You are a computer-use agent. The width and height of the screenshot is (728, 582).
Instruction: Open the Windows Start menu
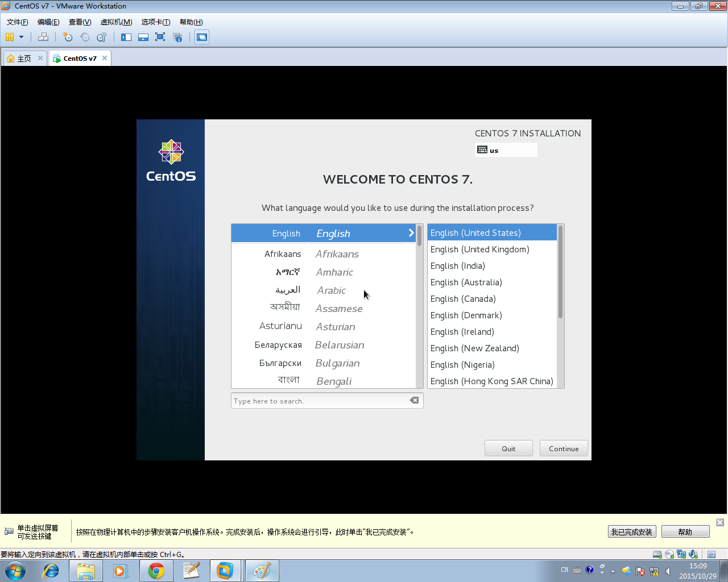point(15,571)
